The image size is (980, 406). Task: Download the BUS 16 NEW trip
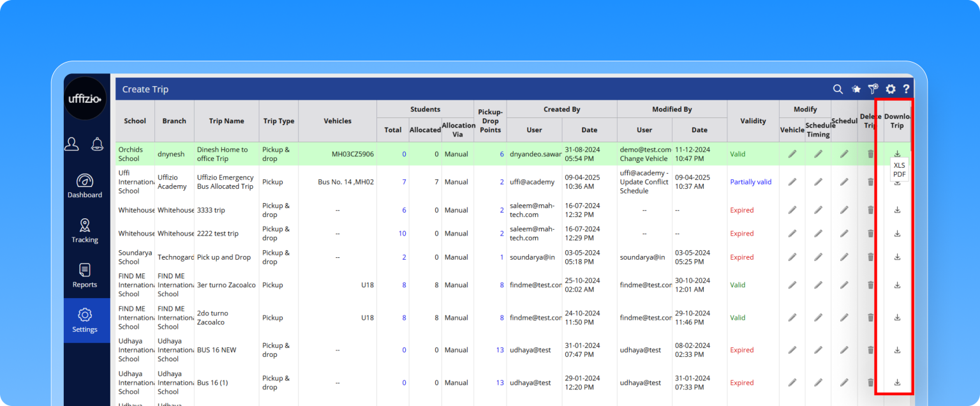(897, 350)
